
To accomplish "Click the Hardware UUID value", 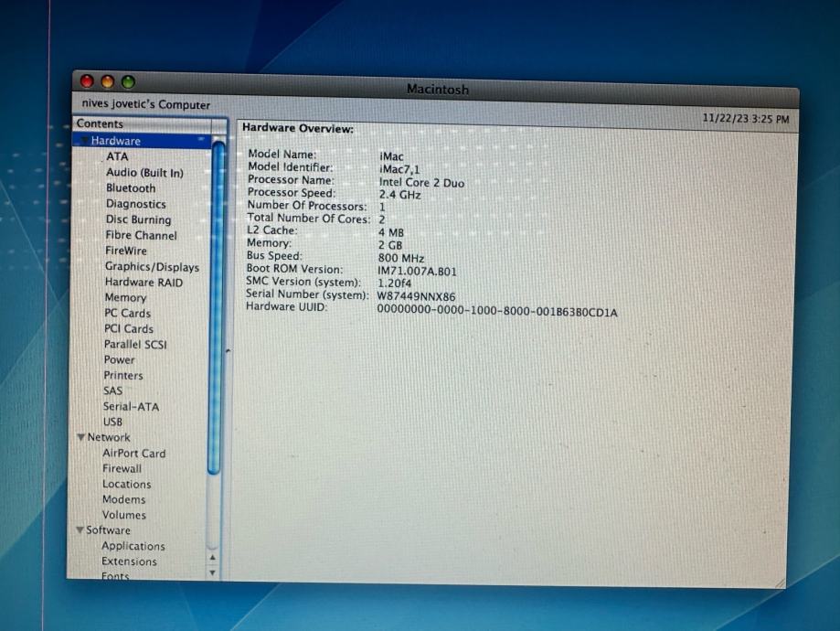I will [x=497, y=311].
